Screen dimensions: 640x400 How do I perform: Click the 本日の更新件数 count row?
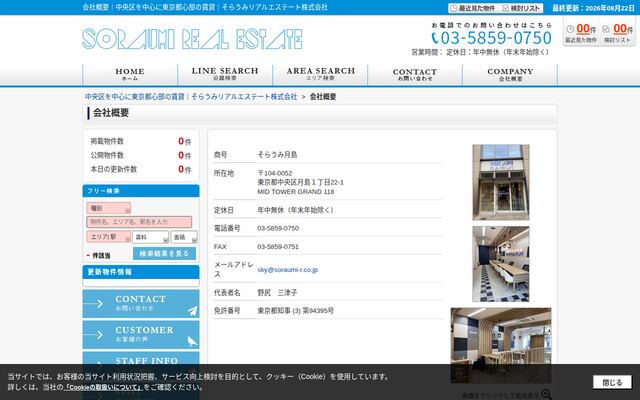(141, 169)
